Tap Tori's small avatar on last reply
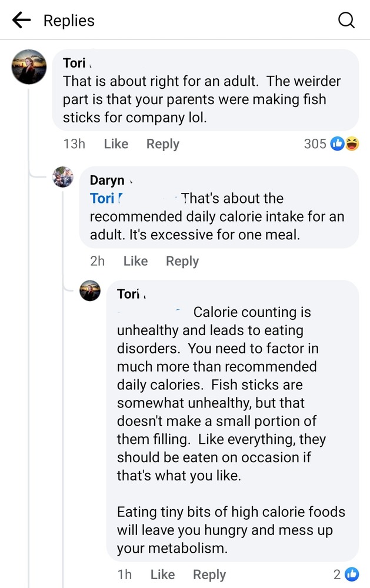The image size is (370, 588). [90, 290]
